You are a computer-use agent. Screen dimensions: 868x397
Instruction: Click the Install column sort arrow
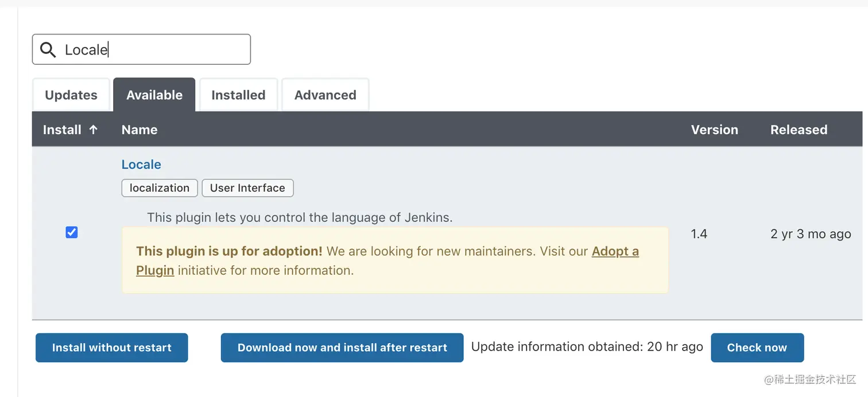pyautogui.click(x=94, y=130)
